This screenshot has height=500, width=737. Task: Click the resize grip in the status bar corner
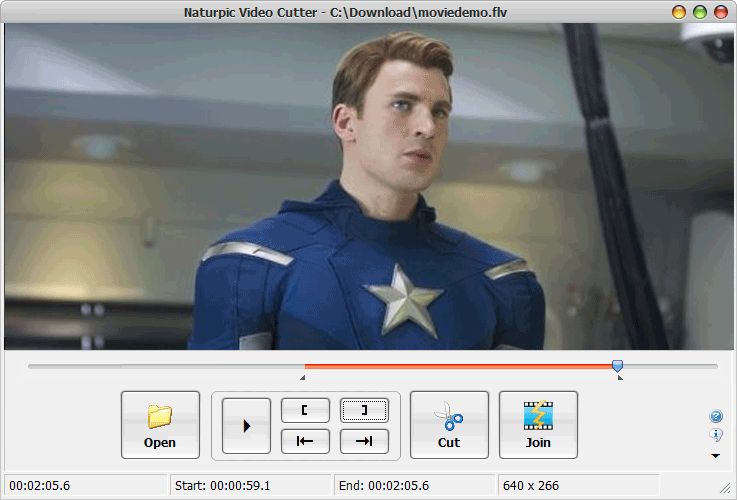coord(727,490)
